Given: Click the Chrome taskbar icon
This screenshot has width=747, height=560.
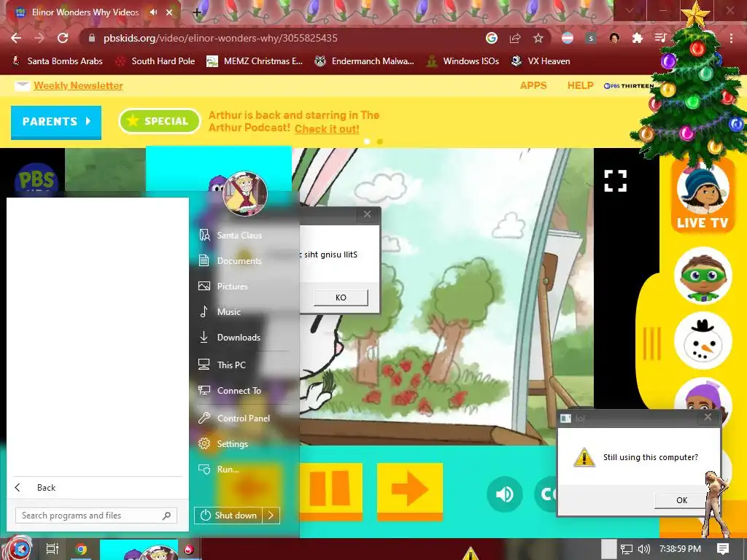Looking at the screenshot, I should [81, 549].
